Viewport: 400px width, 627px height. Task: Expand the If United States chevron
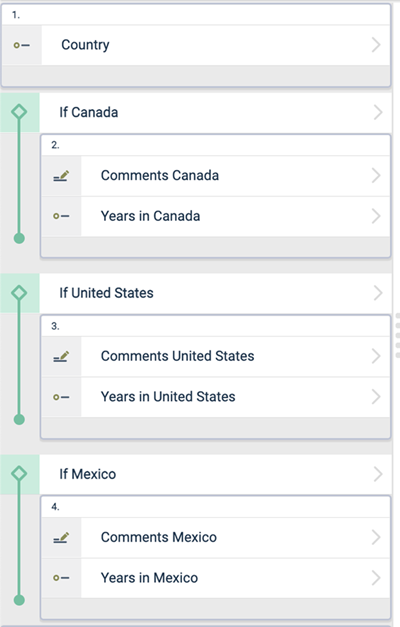point(378,293)
